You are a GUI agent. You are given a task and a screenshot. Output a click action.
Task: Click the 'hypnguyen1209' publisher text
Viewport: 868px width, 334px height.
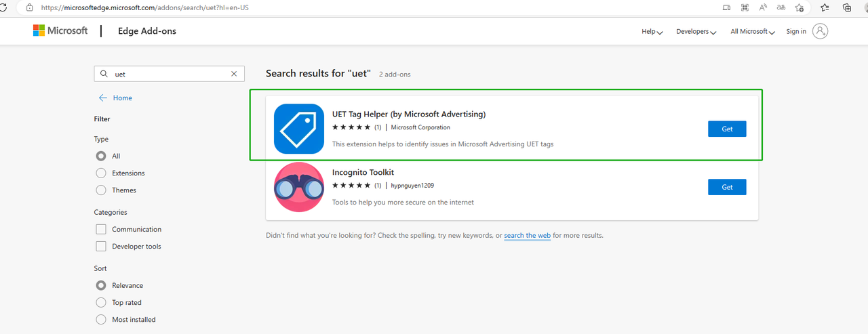coord(412,186)
